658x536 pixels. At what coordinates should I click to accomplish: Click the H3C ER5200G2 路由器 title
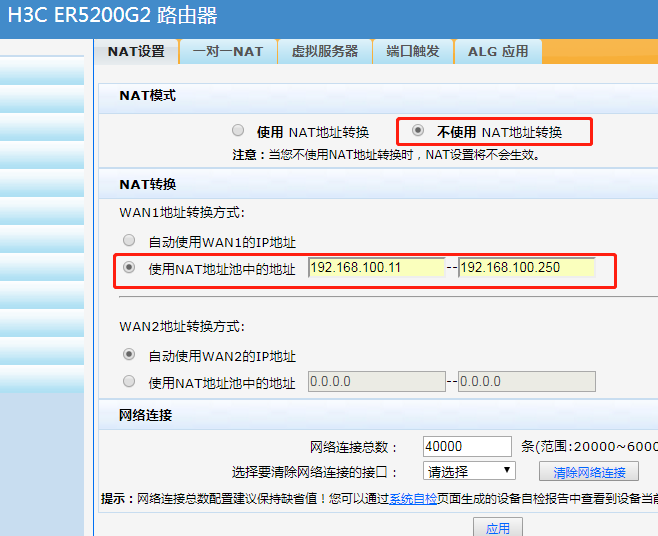pos(112,16)
